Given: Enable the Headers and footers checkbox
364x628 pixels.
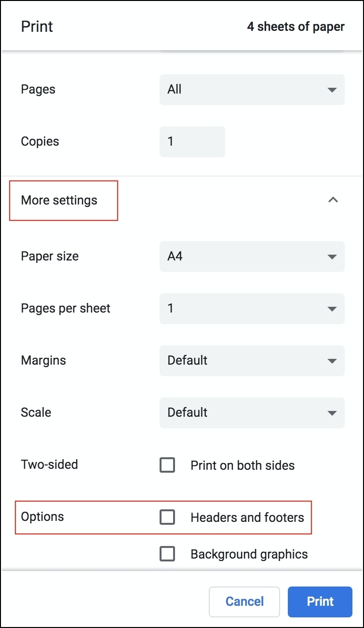Looking at the screenshot, I should coord(167,517).
